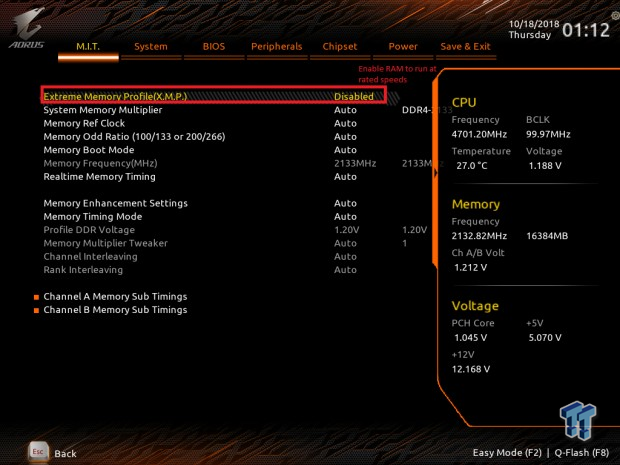Click orange bullet beside Channel A
Screen dimensions: 620x465
(x=36, y=297)
